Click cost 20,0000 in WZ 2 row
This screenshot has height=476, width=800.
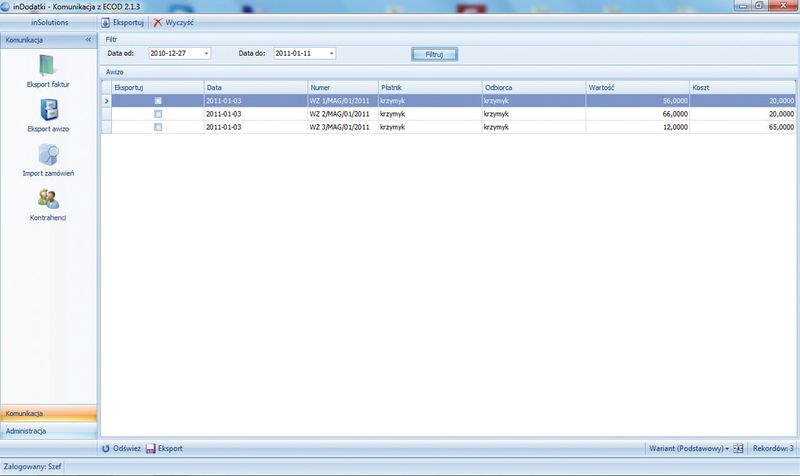(x=742, y=114)
